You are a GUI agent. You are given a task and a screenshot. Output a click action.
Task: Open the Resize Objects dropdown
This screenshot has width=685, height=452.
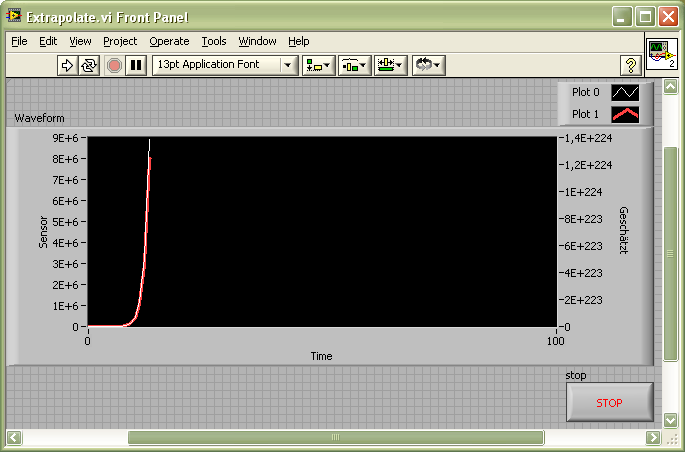click(391, 66)
